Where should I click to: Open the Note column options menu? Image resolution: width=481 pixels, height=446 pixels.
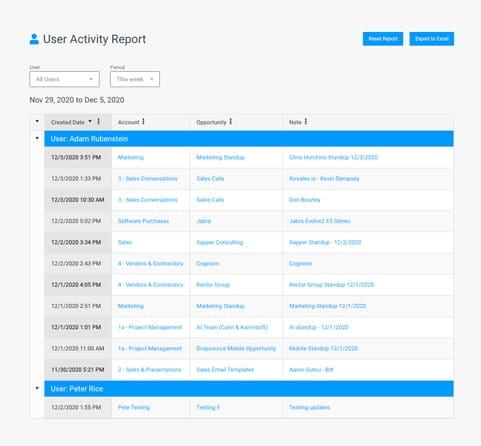tap(306, 122)
